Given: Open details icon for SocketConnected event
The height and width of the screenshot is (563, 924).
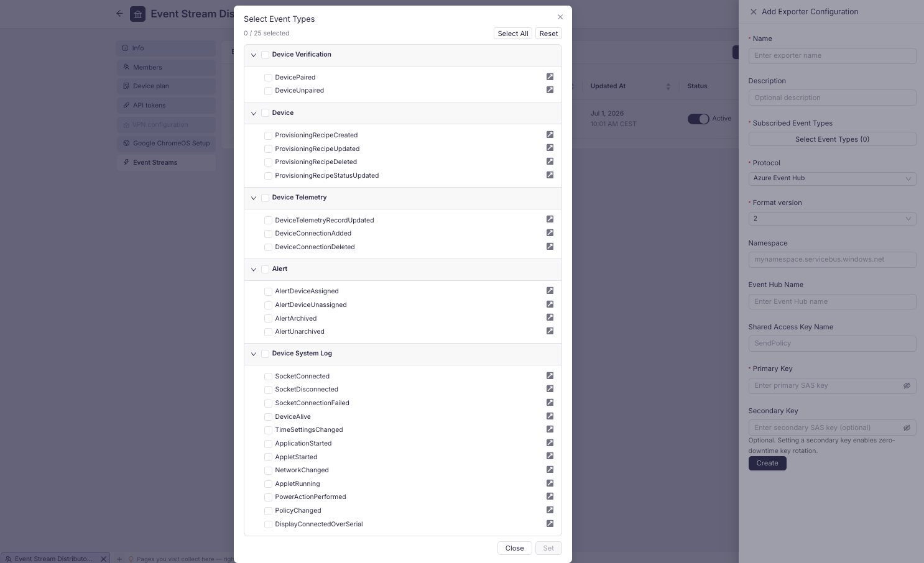Looking at the screenshot, I should [550, 376].
